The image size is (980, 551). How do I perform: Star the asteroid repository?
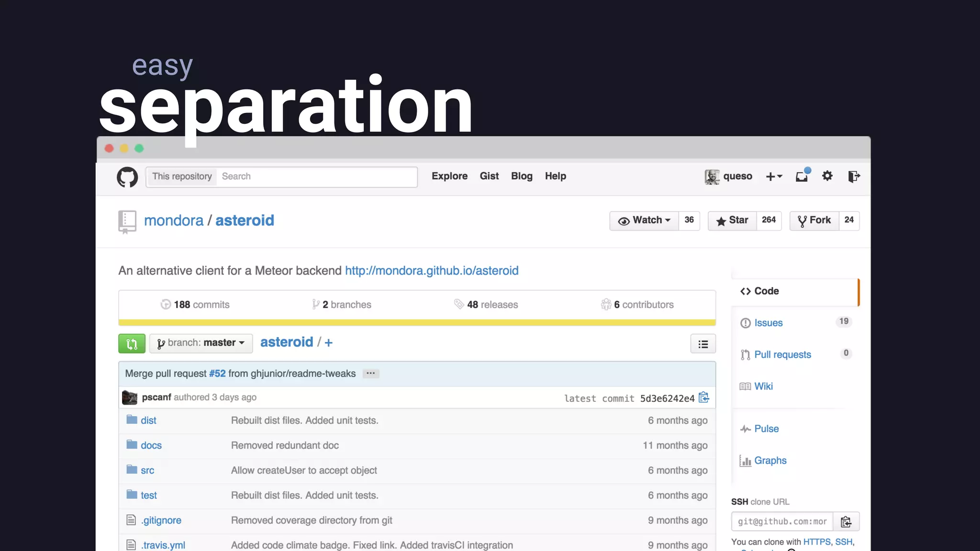coord(732,220)
